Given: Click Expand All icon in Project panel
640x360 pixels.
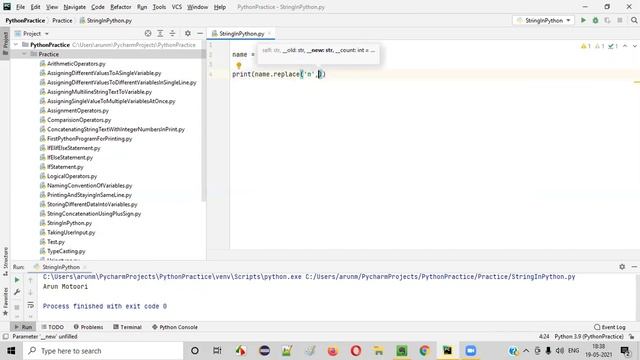Looking at the screenshot, I should pyautogui.click(x=160, y=33).
